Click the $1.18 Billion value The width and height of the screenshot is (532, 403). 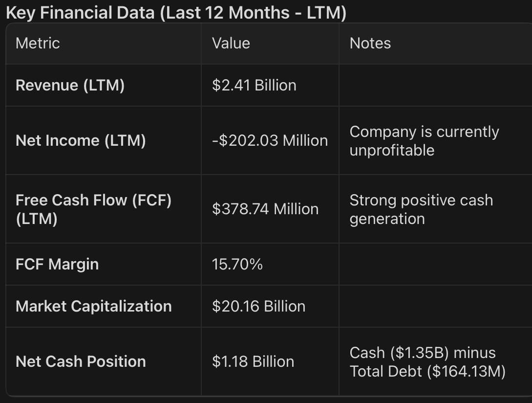[x=253, y=361]
